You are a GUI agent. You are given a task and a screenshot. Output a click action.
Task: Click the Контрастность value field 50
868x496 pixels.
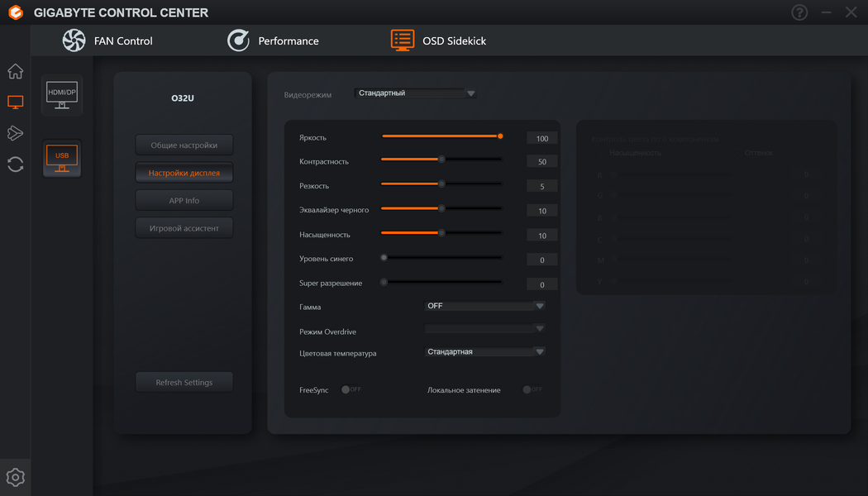point(542,162)
